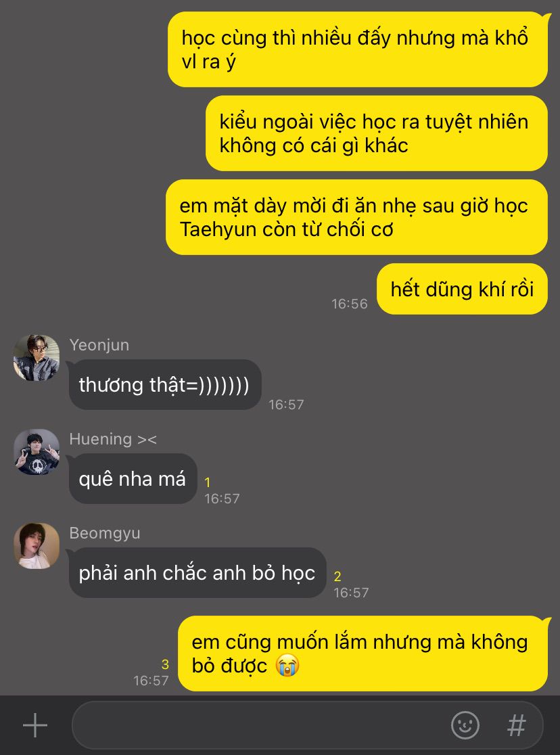
Task: Select the "phải anh chắc anh bỏ học" message
Action: 197,572
